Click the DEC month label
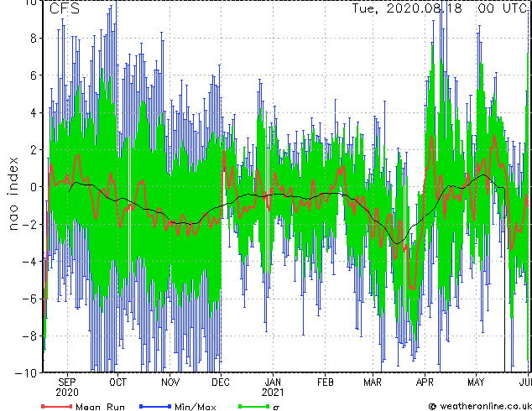 tap(221, 382)
